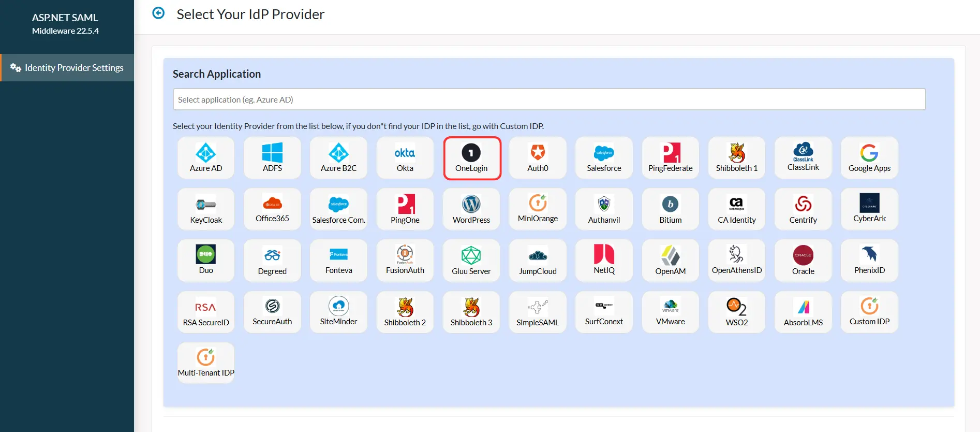Open the PingFederate provider tile
Screen dimensions: 980x432
tap(671, 158)
